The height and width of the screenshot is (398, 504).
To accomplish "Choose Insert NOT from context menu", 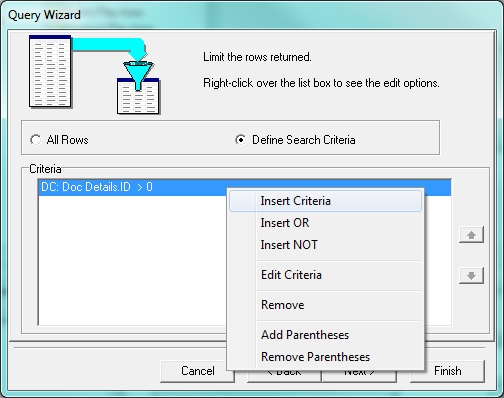I will click(325, 245).
